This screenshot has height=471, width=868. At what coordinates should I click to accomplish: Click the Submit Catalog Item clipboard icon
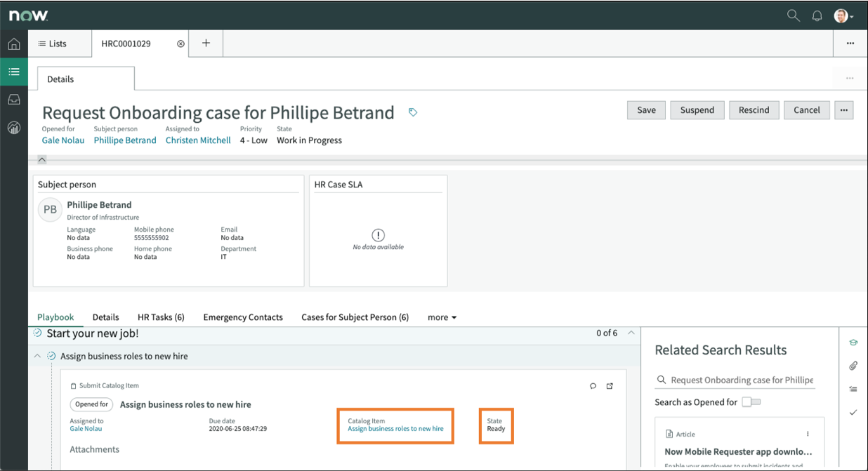(x=74, y=386)
